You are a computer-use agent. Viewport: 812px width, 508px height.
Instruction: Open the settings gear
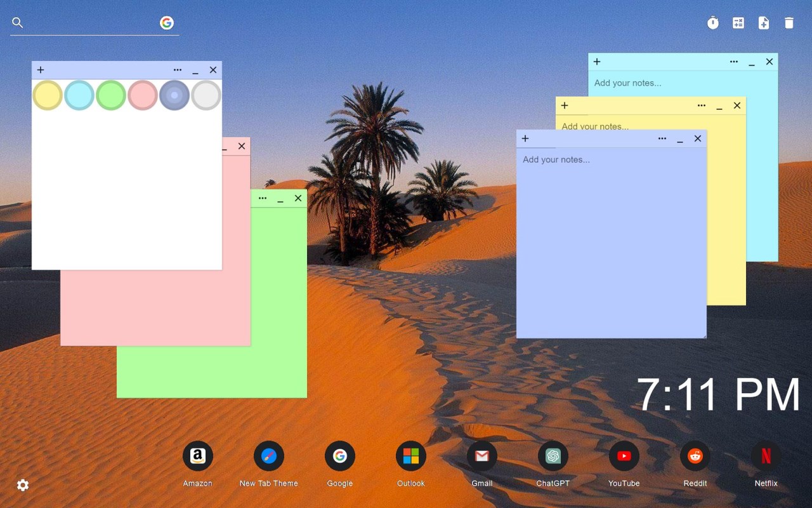coord(23,485)
